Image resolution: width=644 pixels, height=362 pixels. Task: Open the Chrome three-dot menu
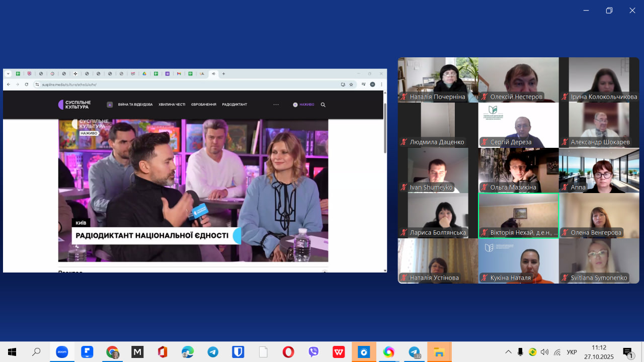381,84
